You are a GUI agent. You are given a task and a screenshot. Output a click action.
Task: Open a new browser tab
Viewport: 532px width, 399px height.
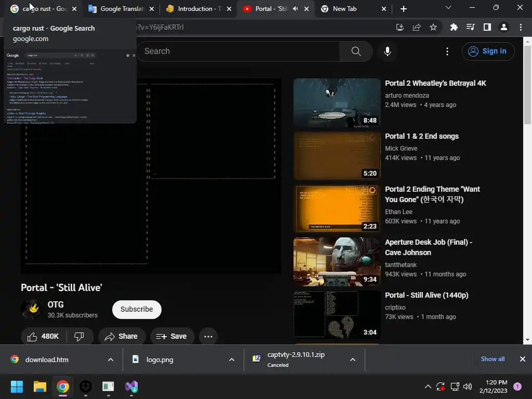tap(403, 9)
